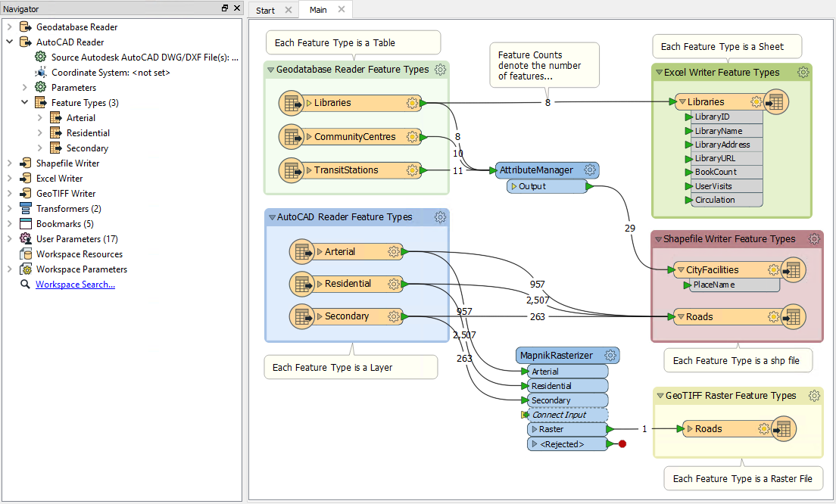The width and height of the screenshot is (836, 504).
Task: Click Libraries reader table icon
Action: (292, 103)
